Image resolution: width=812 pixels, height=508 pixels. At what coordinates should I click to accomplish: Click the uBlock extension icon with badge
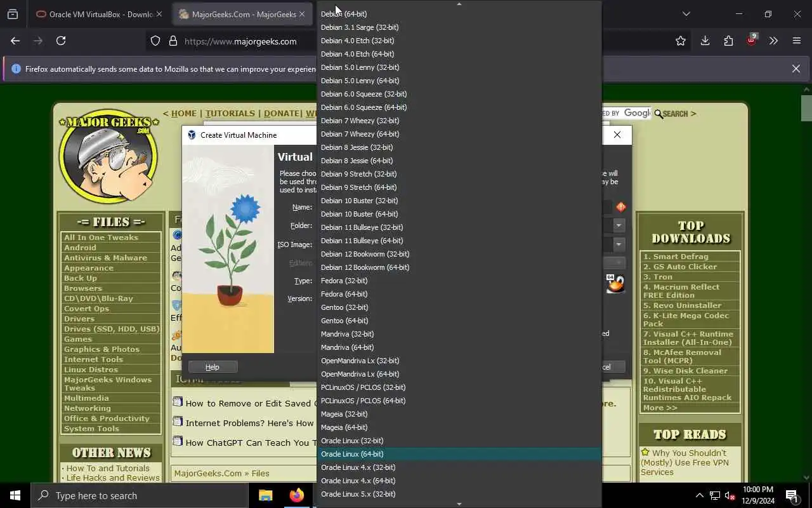coord(752,40)
